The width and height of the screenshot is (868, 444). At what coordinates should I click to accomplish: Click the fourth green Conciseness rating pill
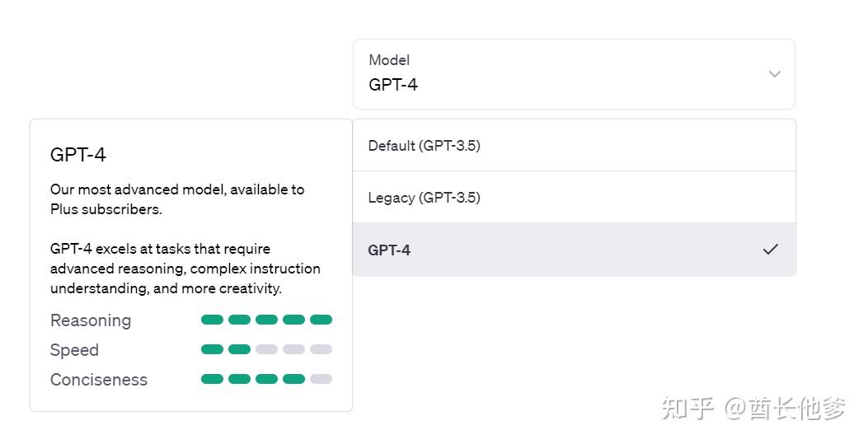293,379
